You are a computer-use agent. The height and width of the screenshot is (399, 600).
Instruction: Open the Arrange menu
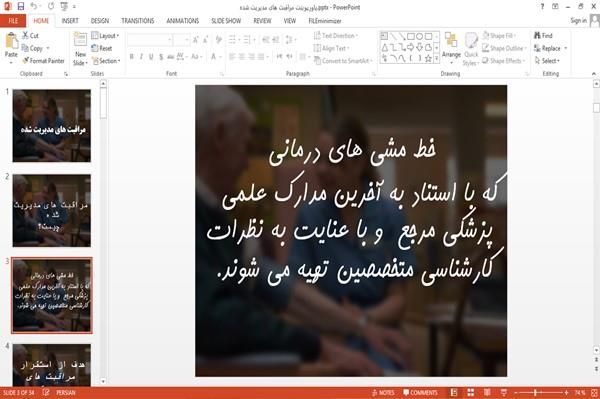451,48
